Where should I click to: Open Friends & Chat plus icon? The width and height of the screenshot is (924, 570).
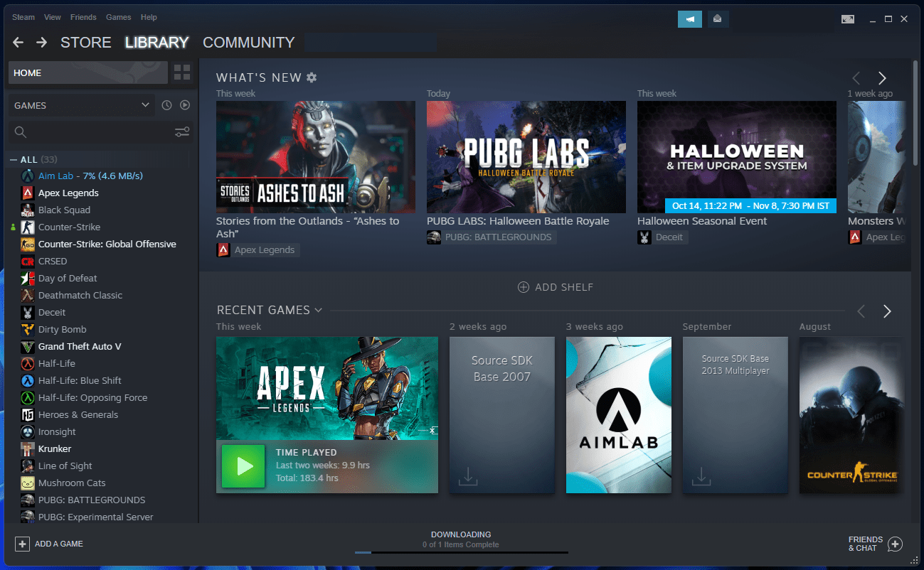(x=895, y=544)
